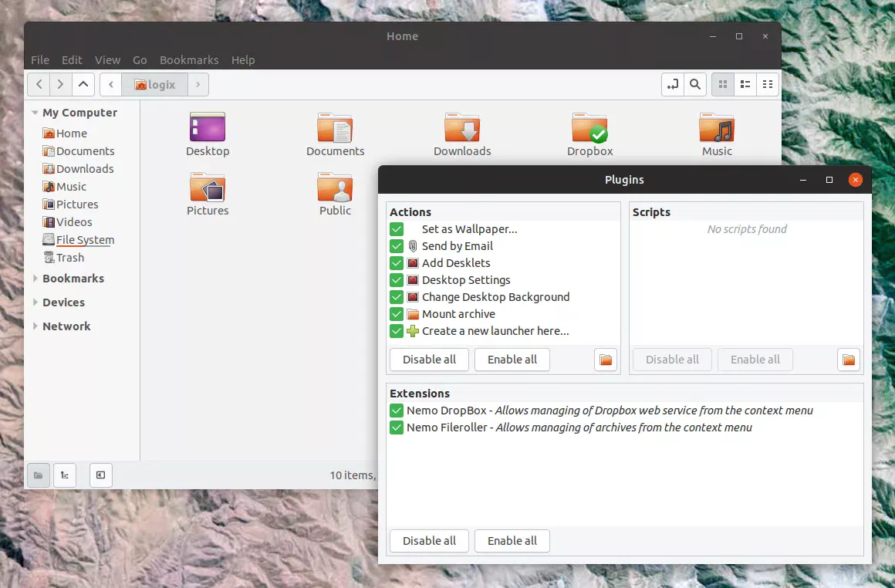The width and height of the screenshot is (895, 588).
Task: Select the logix breadcrumb in the path bar
Action: (155, 84)
